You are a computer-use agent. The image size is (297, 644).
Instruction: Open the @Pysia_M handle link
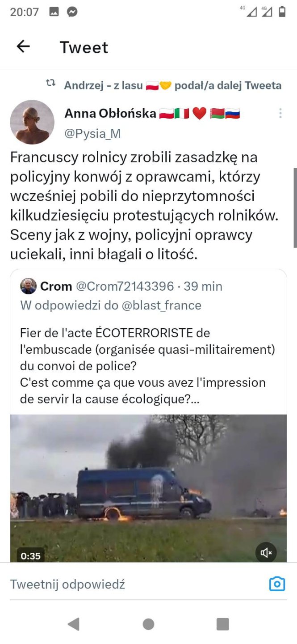[92, 134]
